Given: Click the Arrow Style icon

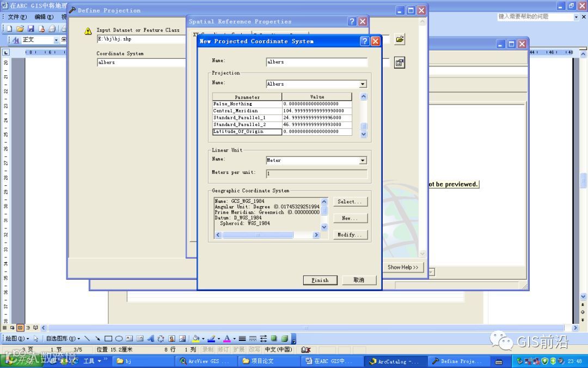Looking at the screenshot, I should [264, 339].
